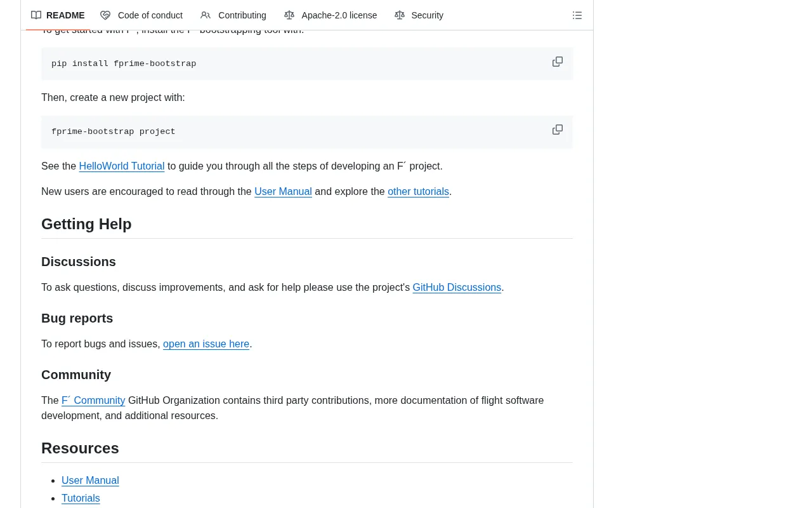This screenshot has height=508, width=812.
Task: Click the Bug reports heading
Action: click(77, 318)
